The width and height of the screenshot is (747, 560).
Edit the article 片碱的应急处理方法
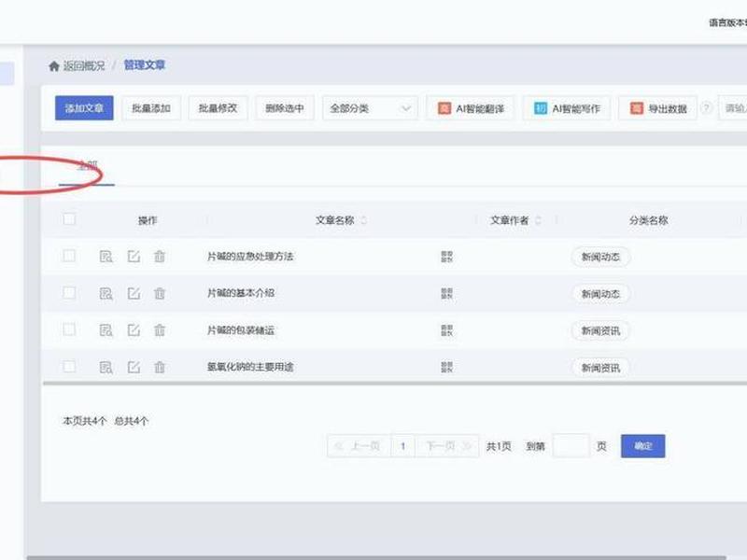[x=134, y=257]
